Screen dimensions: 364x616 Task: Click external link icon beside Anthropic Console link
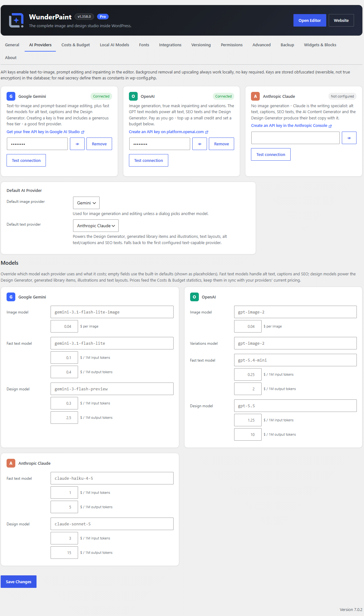click(330, 126)
